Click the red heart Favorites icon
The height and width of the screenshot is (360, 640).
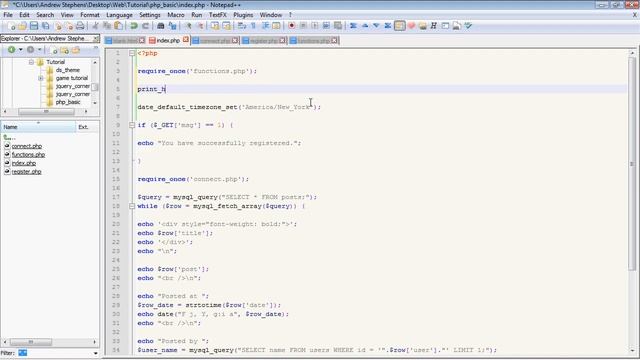(411, 26)
